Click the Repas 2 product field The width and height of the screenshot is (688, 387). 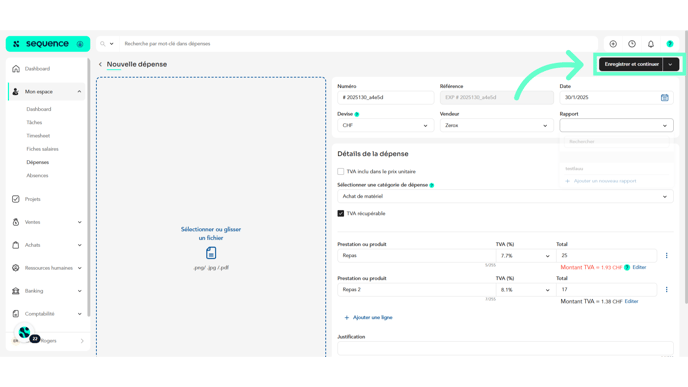(416, 290)
